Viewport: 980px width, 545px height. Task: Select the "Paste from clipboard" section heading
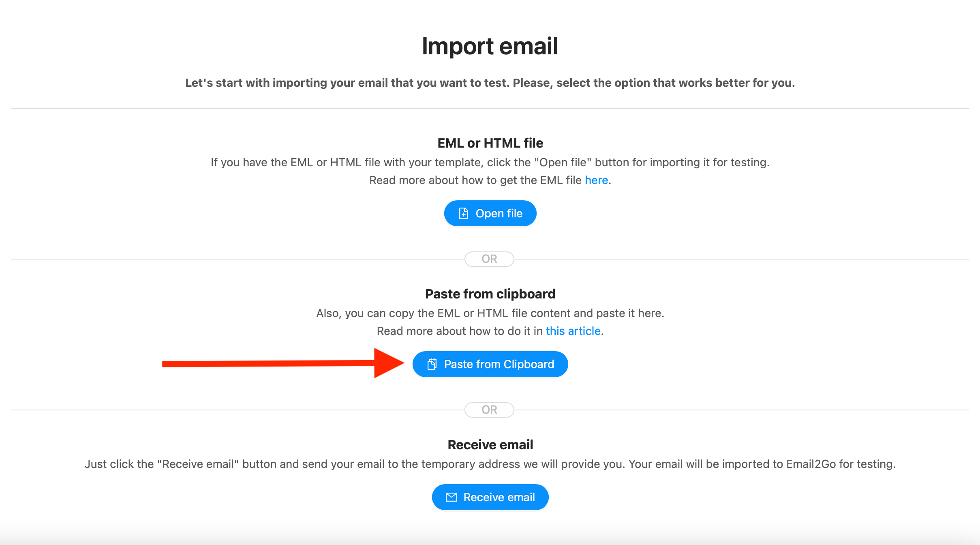pos(490,294)
